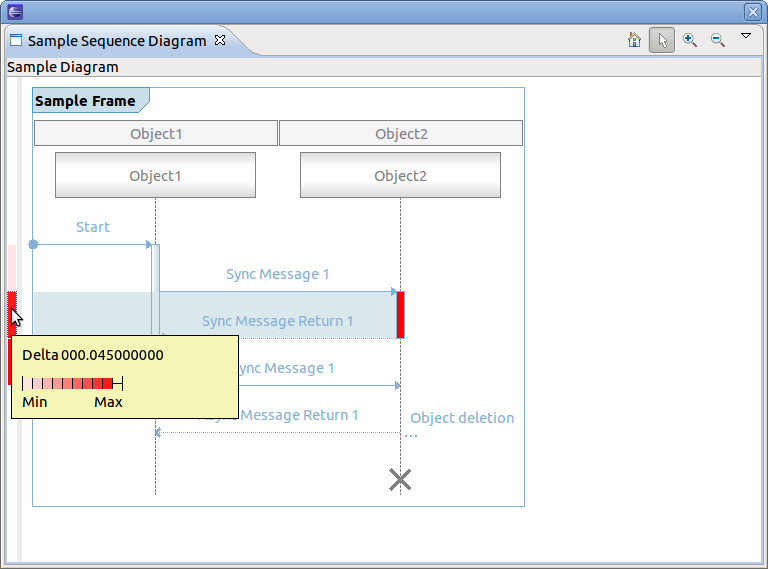Select the zoom out magnifier tool
768x569 pixels.
click(717, 40)
